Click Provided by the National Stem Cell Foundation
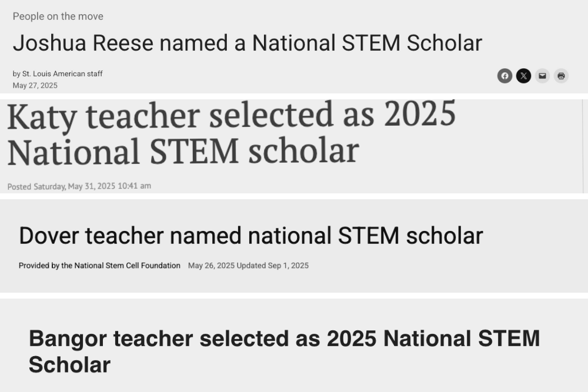The width and height of the screenshot is (588, 392). click(99, 266)
